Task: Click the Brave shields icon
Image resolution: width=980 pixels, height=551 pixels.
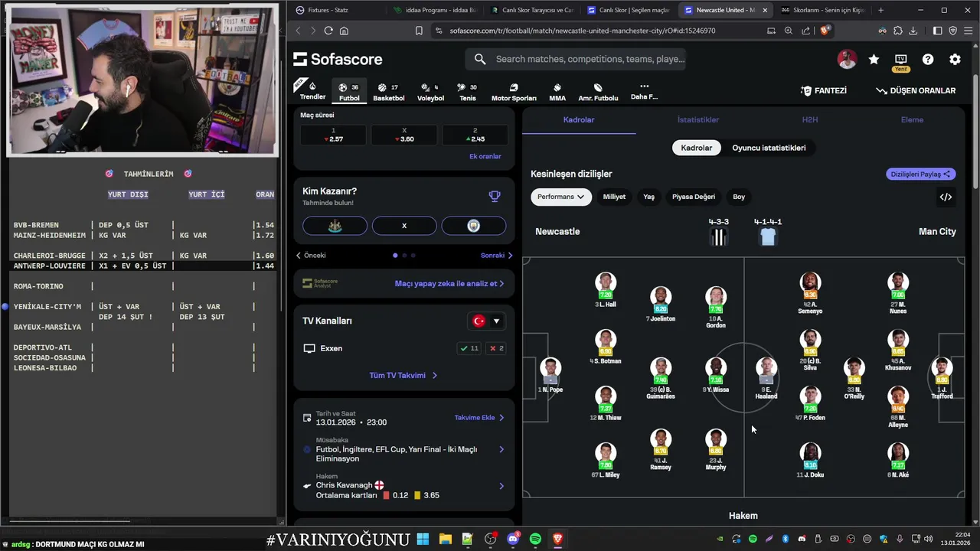Action: coord(825,31)
